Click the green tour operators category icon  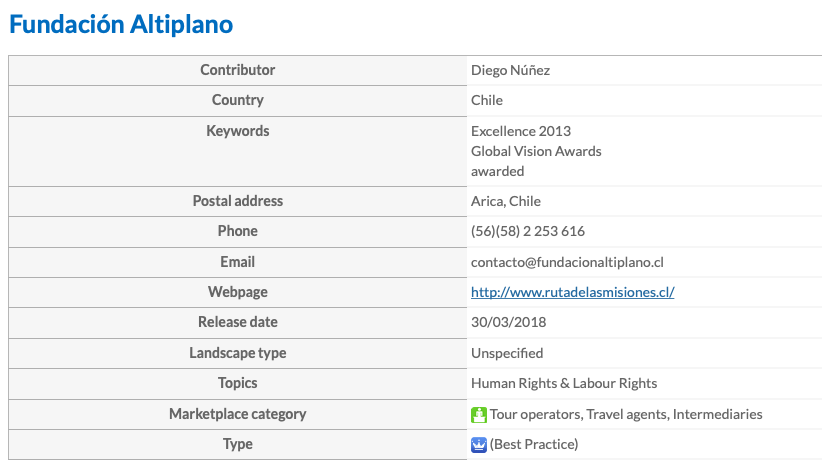[479, 415]
